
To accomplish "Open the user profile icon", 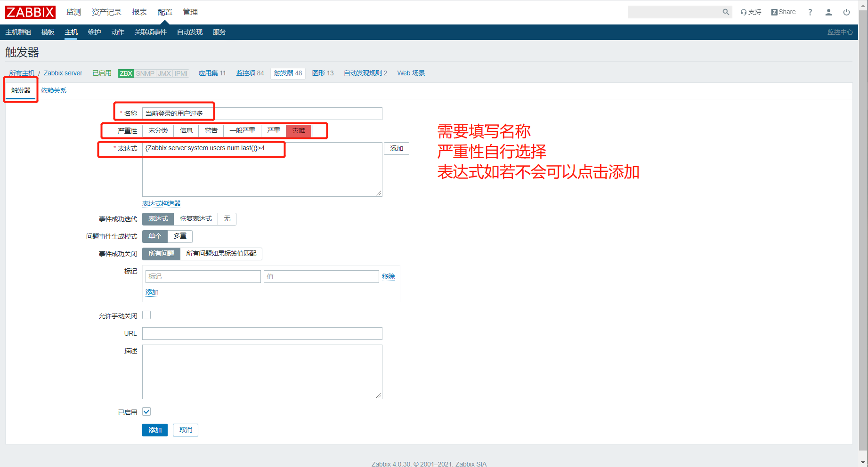I will click(828, 12).
